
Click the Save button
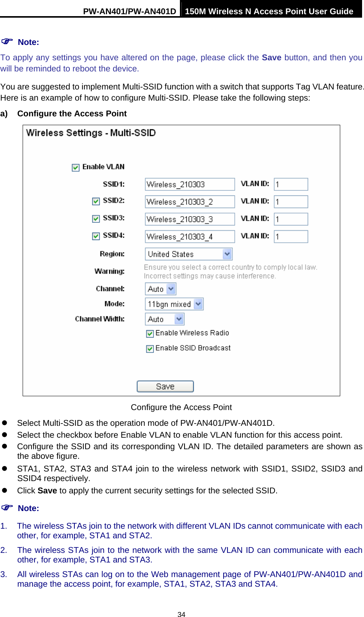(165, 386)
